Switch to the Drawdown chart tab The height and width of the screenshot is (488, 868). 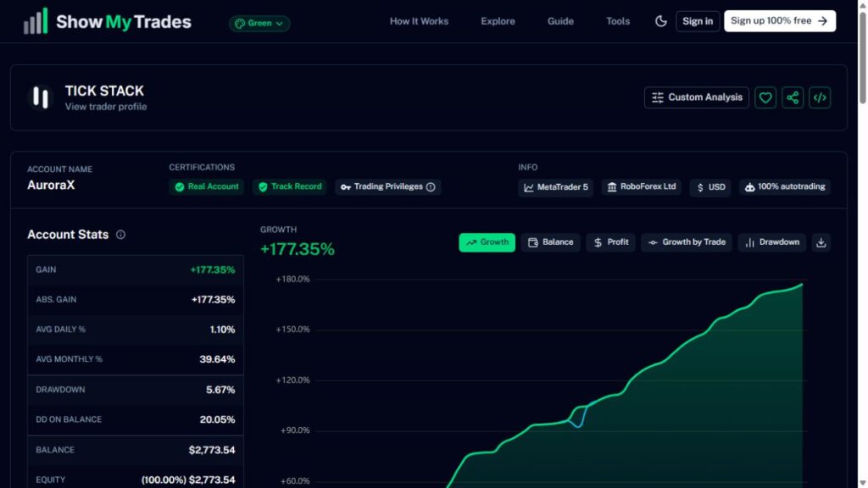tap(771, 242)
